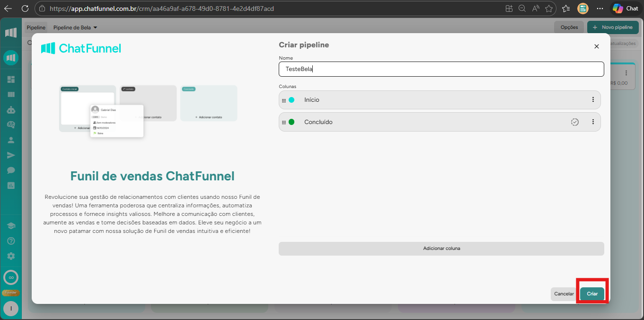Click the pipeline preview illustration

(148, 111)
